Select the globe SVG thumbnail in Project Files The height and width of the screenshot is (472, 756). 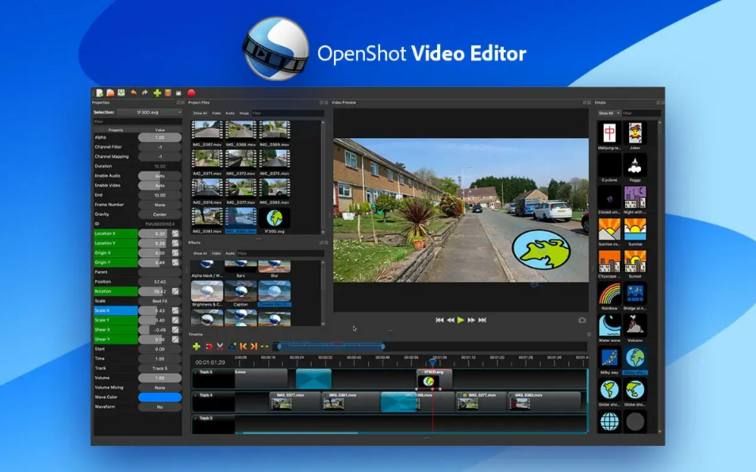[274, 218]
